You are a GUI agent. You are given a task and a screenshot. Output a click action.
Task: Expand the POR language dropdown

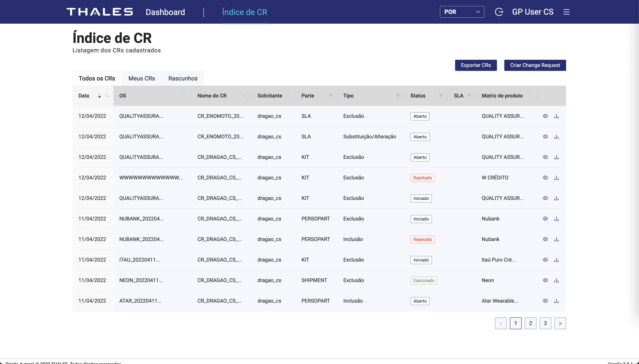coord(462,12)
